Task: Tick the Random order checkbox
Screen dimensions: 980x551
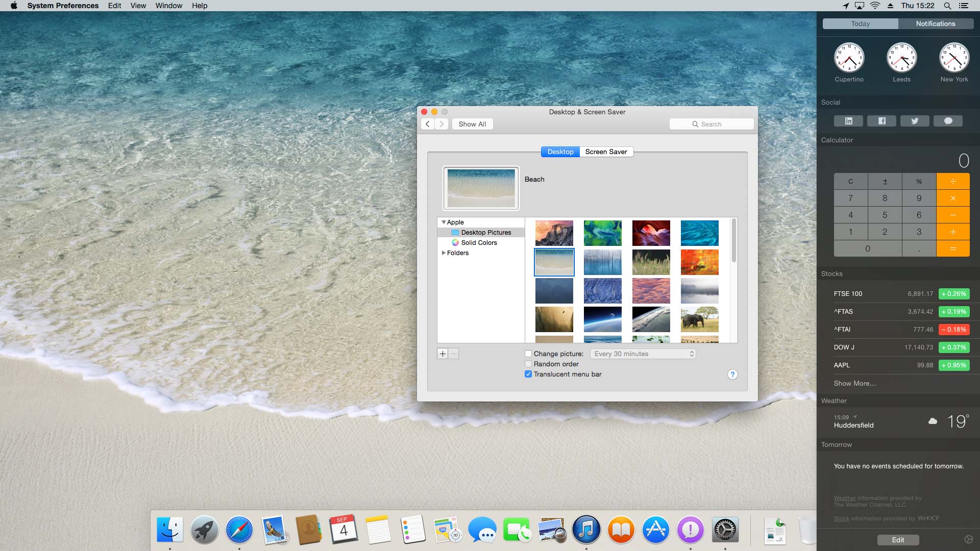Action: click(528, 364)
